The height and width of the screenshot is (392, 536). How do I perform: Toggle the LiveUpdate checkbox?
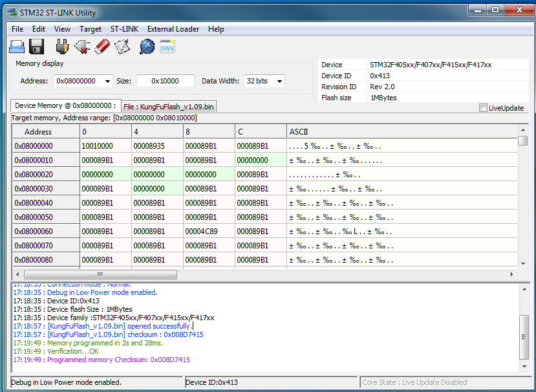coord(483,108)
